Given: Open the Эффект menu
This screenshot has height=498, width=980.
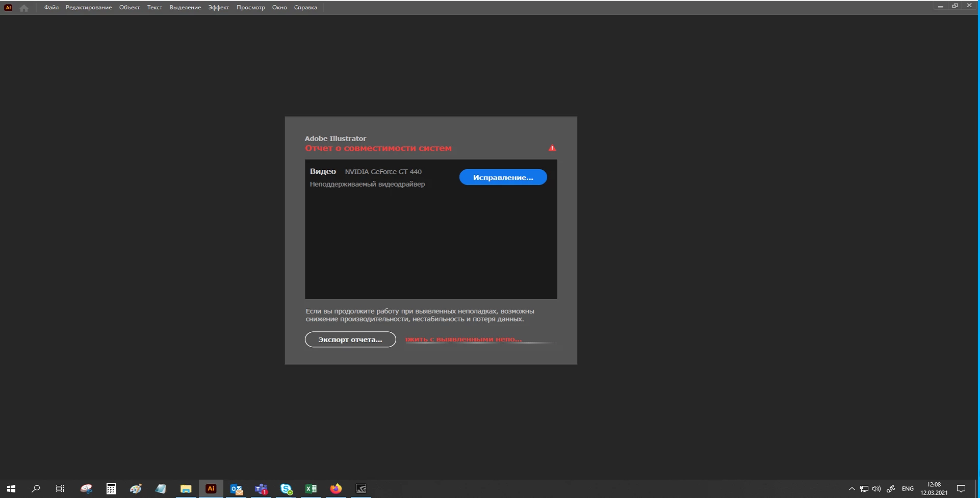Looking at the screenshot, I should (x=219, y=8).
